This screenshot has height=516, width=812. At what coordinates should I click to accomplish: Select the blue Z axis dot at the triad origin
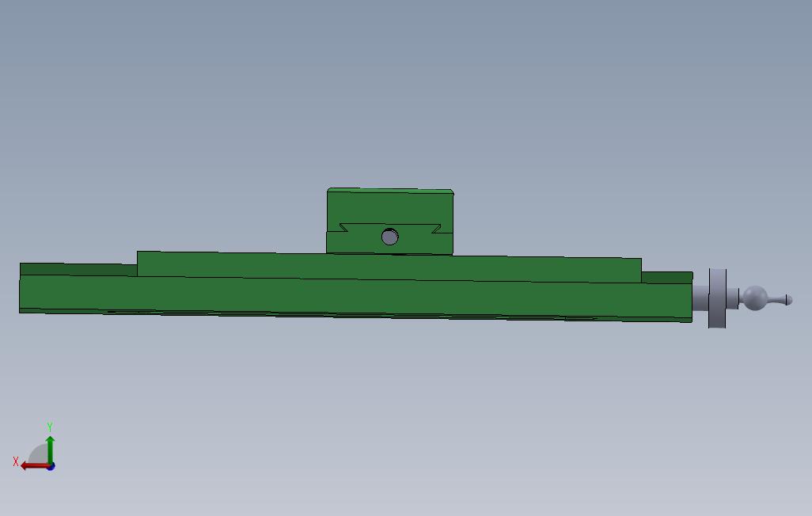point(51,467)
